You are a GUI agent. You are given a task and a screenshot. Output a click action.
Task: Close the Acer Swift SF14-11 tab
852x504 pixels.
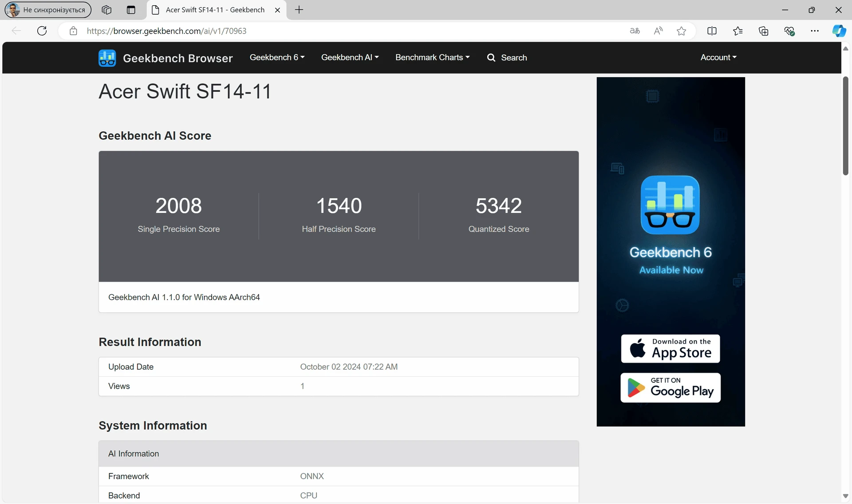pyautogui.click(x=277, y=10)
